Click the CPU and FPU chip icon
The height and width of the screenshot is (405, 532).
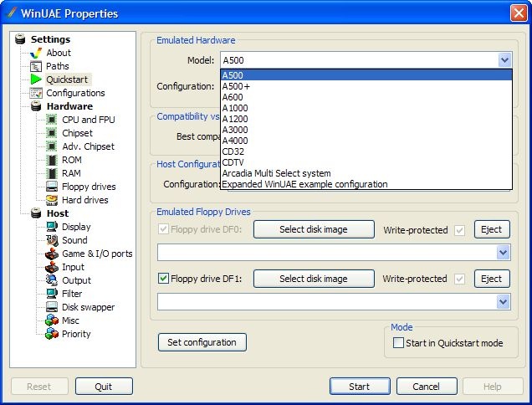(52, 120)
